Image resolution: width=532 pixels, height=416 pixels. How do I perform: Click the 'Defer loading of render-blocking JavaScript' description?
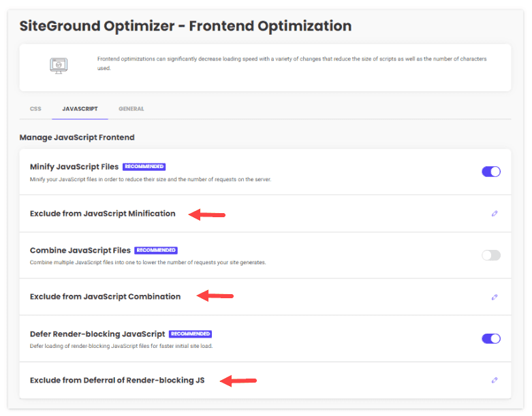point(121,346)
